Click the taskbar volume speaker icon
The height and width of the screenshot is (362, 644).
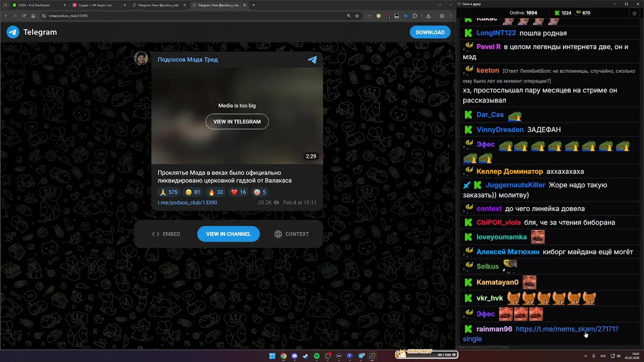point(618,356)
